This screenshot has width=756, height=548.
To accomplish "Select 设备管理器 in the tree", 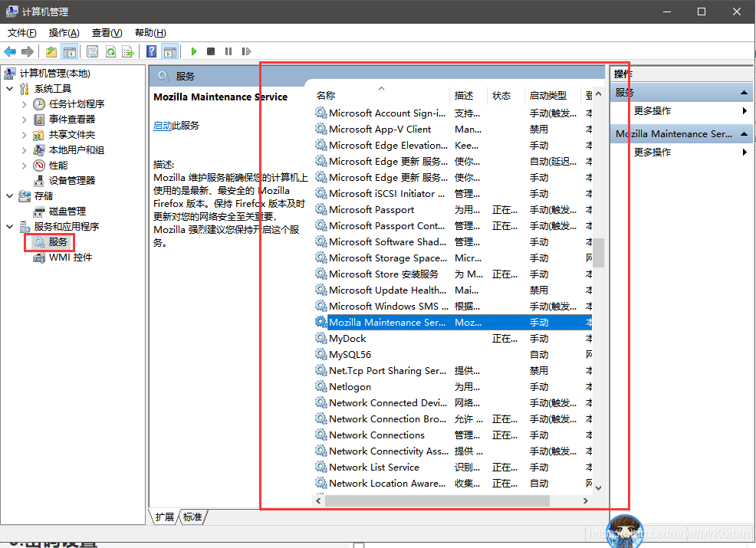I will [x=72, y=181].
